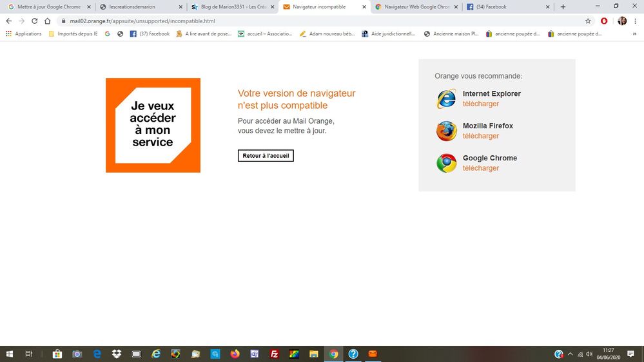644x362 pixels.
Task: Click the Google Chrome logo in recommendations
Action: coord(446,163)
